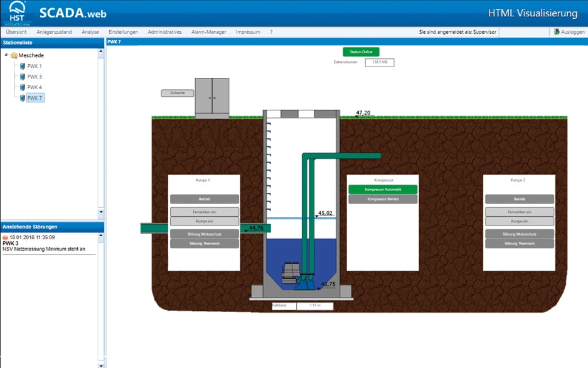Click Pumpe 1 Störung Thermisch indicator
Screen dimensions: 588x368
point(205,244)
